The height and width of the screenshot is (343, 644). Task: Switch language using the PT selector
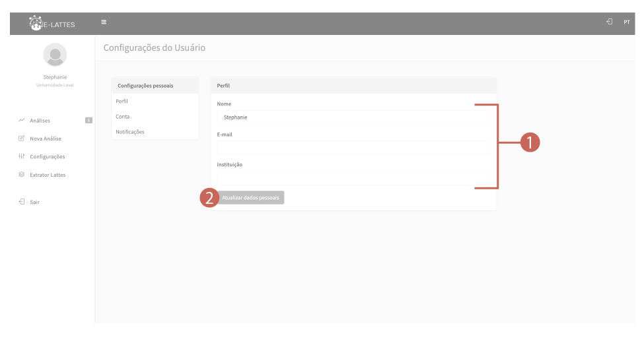626,23
